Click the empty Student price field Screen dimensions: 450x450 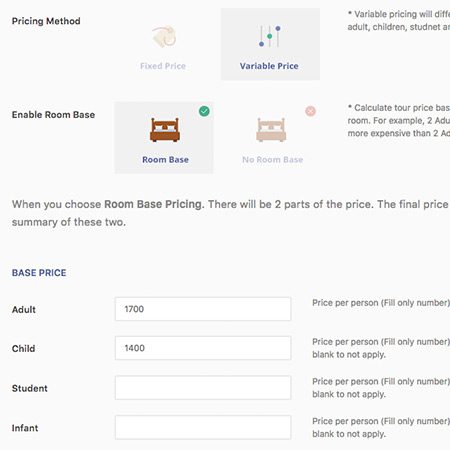point(203,388)
